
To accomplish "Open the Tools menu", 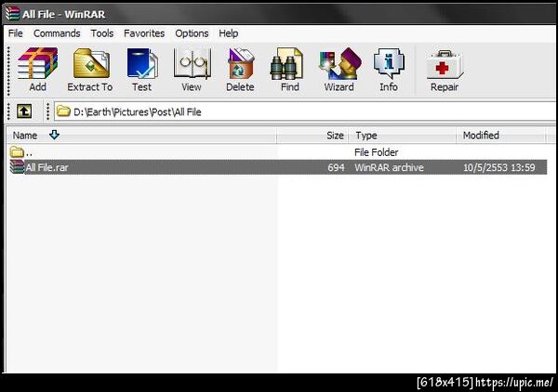I will pos(101,33).
